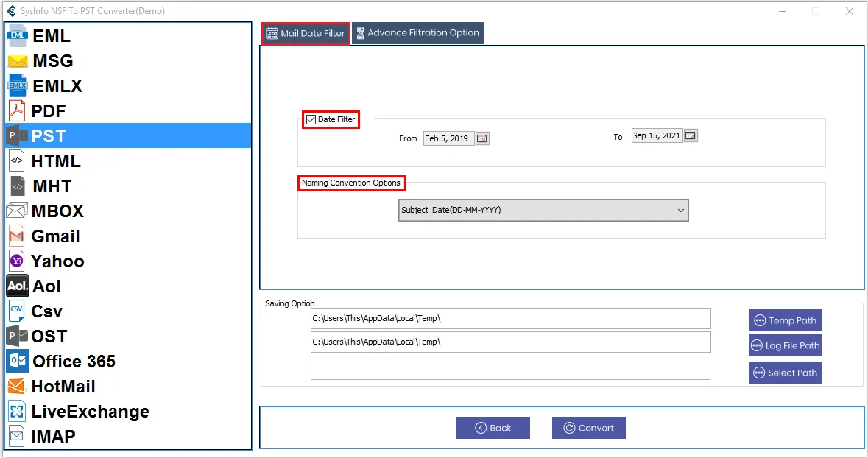Select the Gmail icon in format list

click(x=17, y=236)
